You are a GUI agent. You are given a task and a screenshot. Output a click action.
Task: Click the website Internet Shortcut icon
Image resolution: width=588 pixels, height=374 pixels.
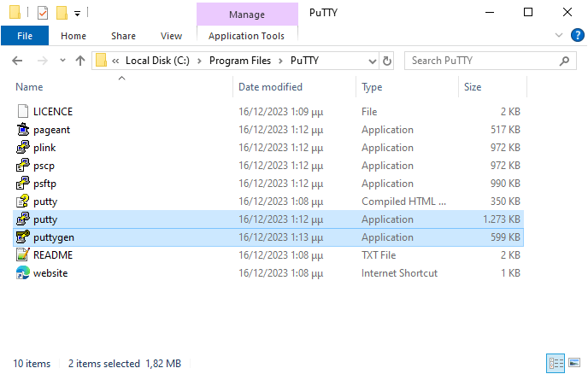tap(22, 273)
